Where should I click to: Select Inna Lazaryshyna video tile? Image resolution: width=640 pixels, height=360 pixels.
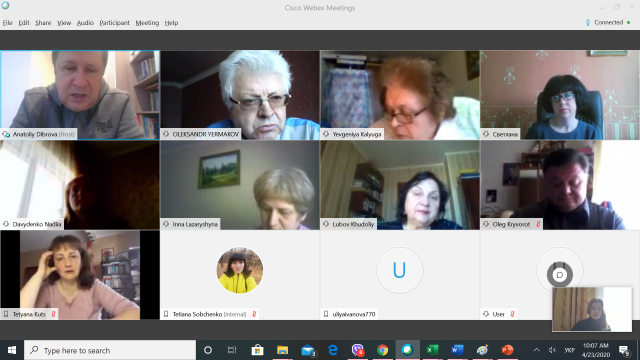click(x=240, y=185)
